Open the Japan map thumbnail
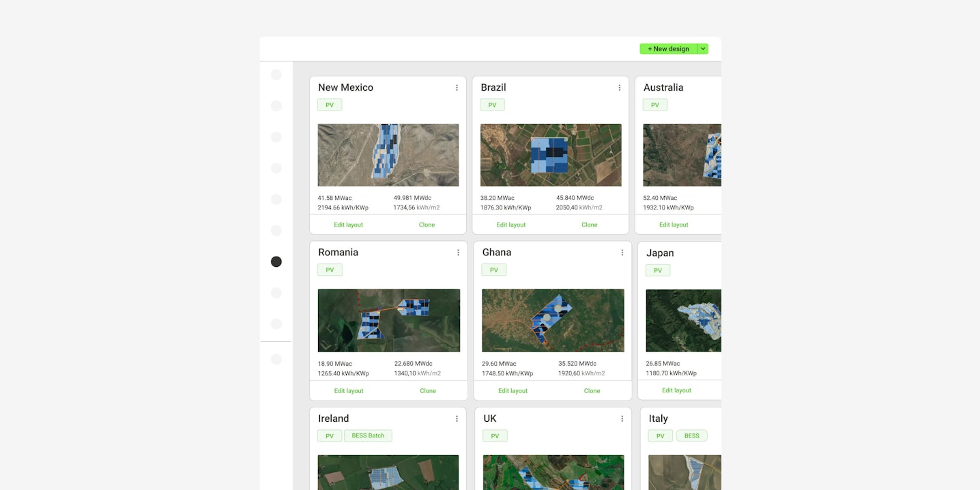Screen dimensions: 980x490 pyautogui.click(x=683, y=321)
